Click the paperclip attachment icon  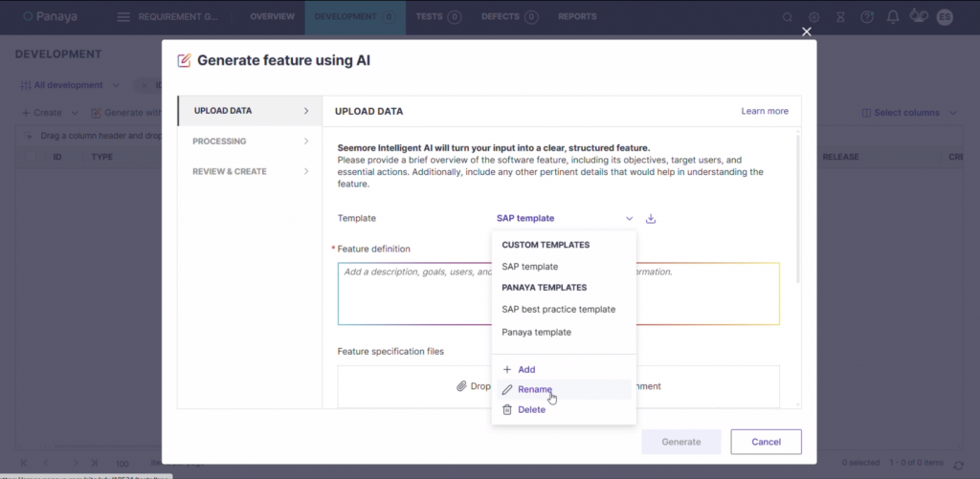pos(461,386)
